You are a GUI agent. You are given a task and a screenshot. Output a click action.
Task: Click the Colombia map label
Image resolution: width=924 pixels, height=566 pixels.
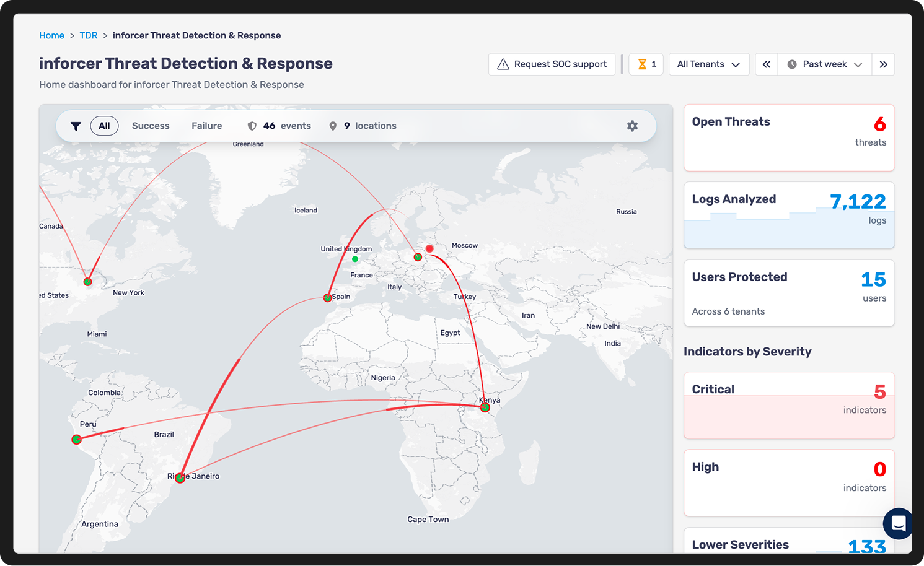104,393
